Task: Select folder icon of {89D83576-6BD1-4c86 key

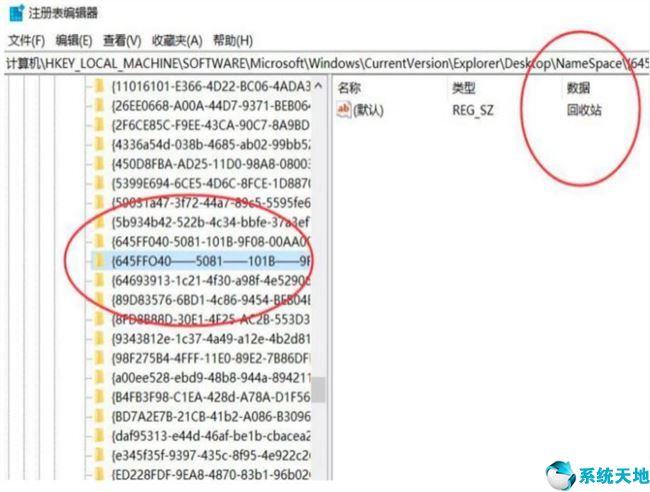Action: (x=99, y=300)
